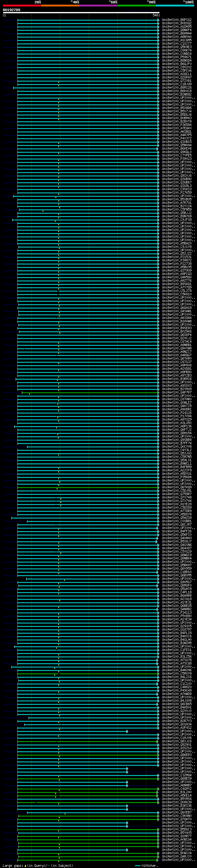Select hit UniRef100_B0DSQ2
197x868 pixels.
(x=177, y=23)
